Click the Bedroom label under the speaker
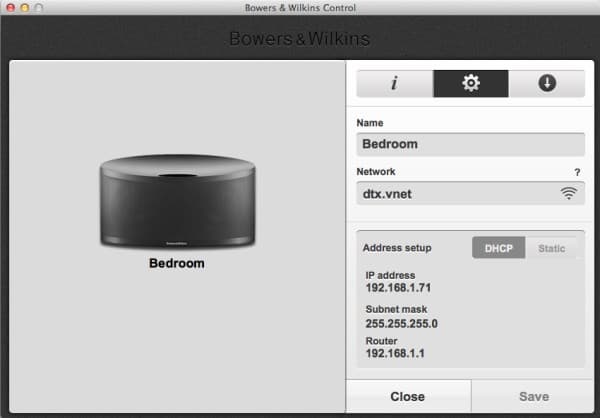Screen dimensions: 600x418 coord(177,263)
